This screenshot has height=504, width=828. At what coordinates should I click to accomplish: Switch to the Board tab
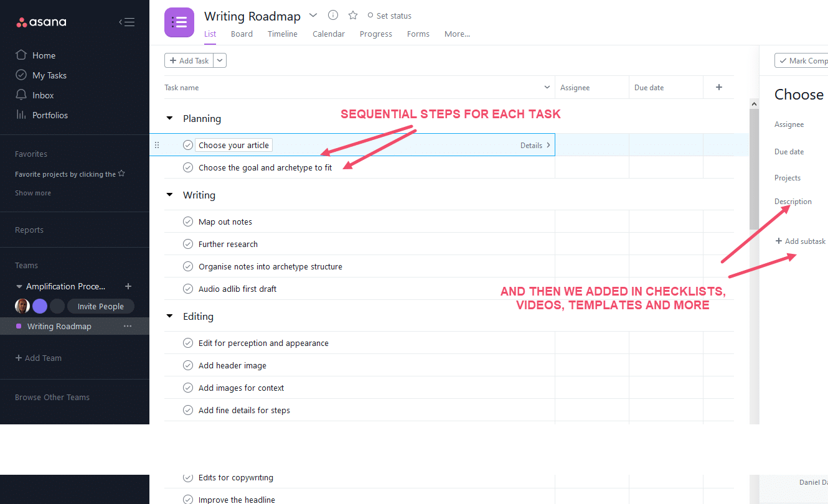point(242,34)
